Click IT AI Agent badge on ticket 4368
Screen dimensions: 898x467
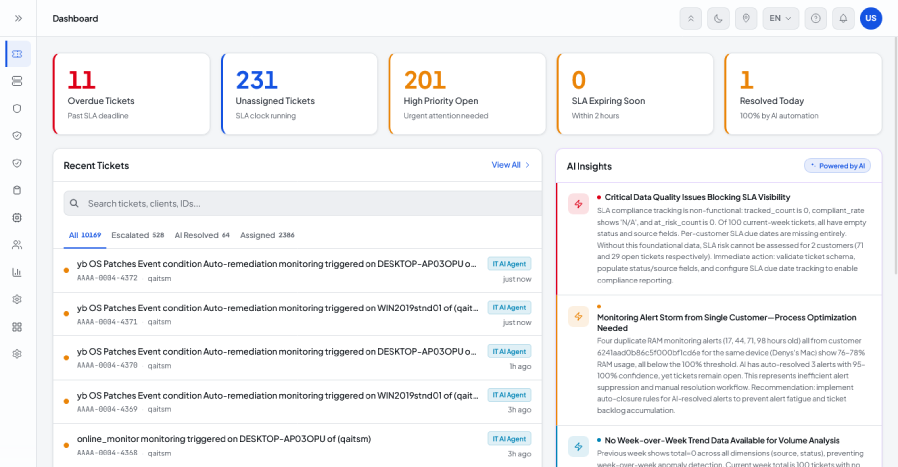509,439
